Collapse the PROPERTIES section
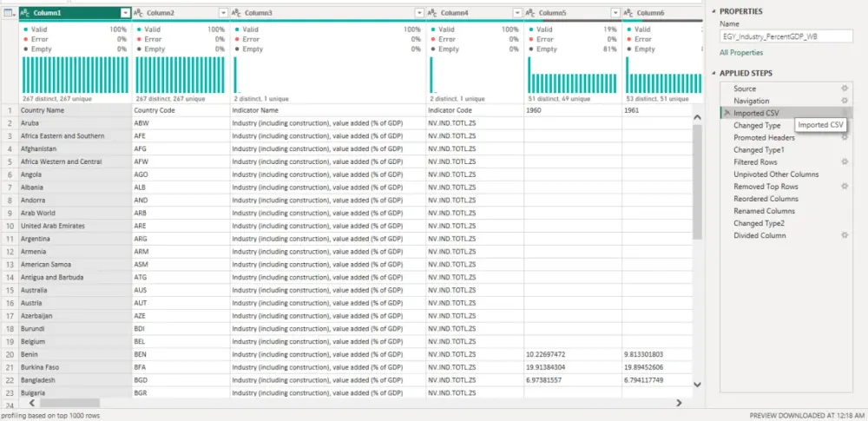This screenshot has width=868, height=421. click(x=714, y=11)
